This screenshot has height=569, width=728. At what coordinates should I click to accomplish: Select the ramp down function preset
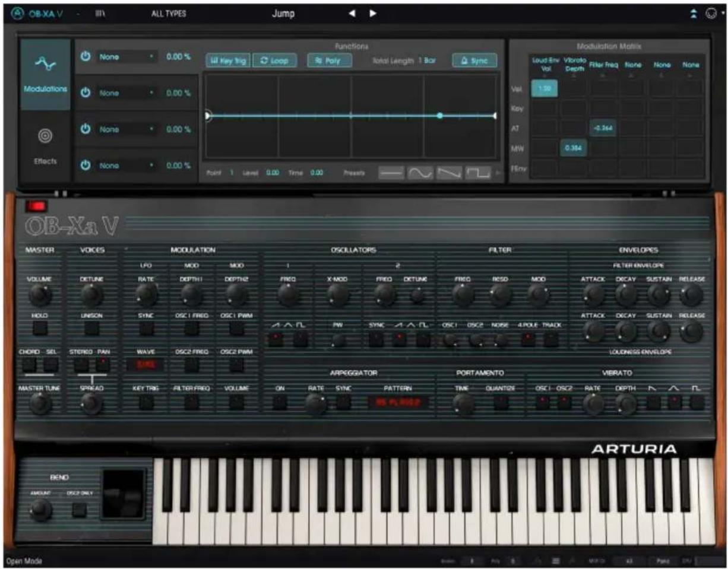tap(448, 173)
